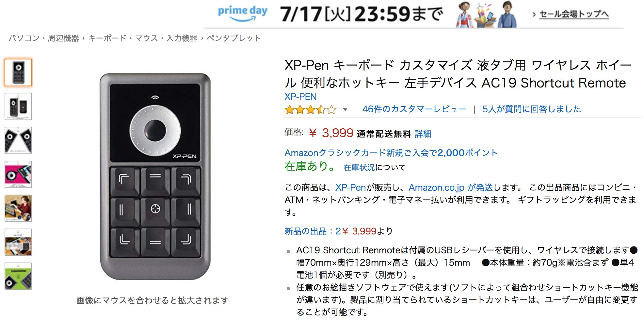Select the pink background product thumbnail
This screenshot has height=320, width=644.
[18, 174]
